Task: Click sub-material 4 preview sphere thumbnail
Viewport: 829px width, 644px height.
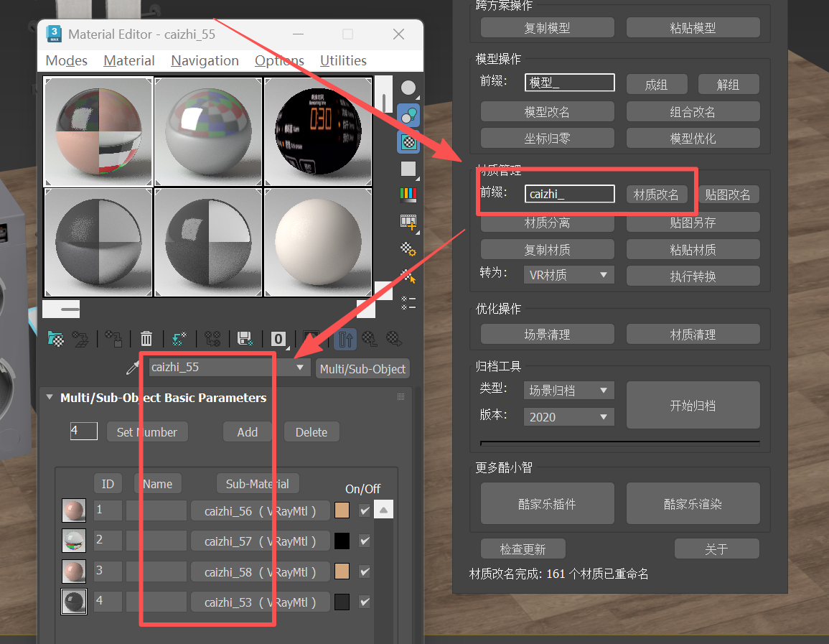Action: pyautogui.click(x=74, y=602)
